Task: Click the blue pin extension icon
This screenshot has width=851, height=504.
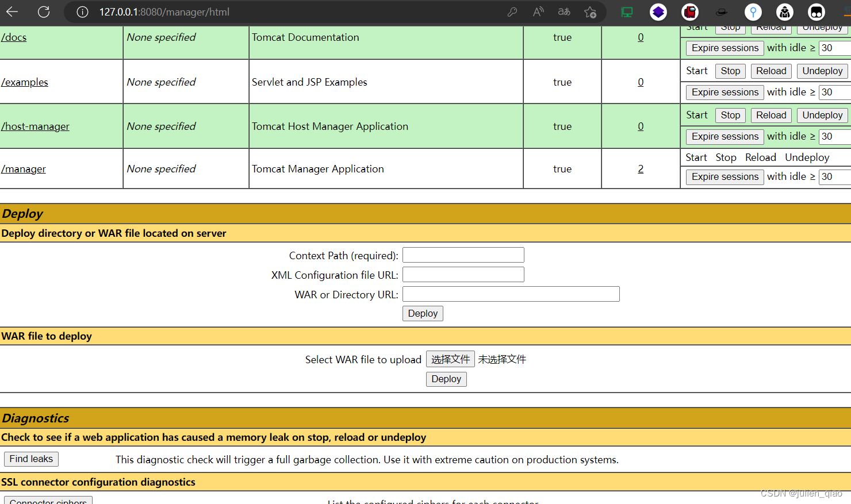Action: pos(753,12)
